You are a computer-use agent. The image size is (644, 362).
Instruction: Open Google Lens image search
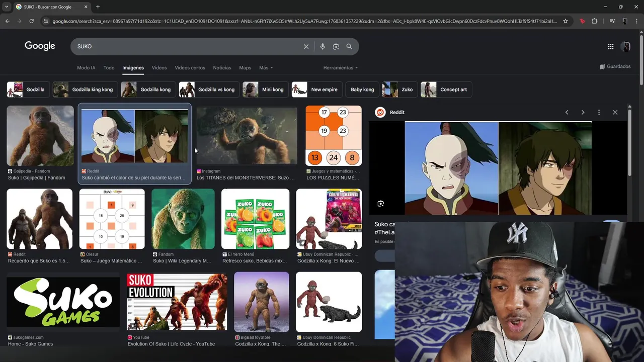[x=336, y=46]
